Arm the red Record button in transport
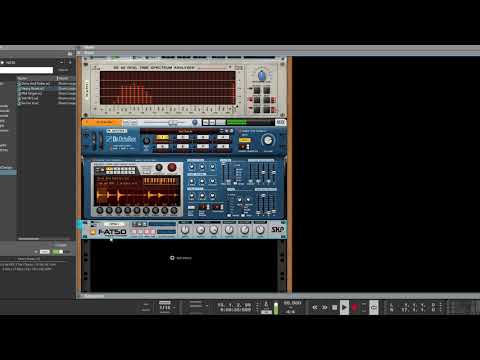 click(354, 307)
